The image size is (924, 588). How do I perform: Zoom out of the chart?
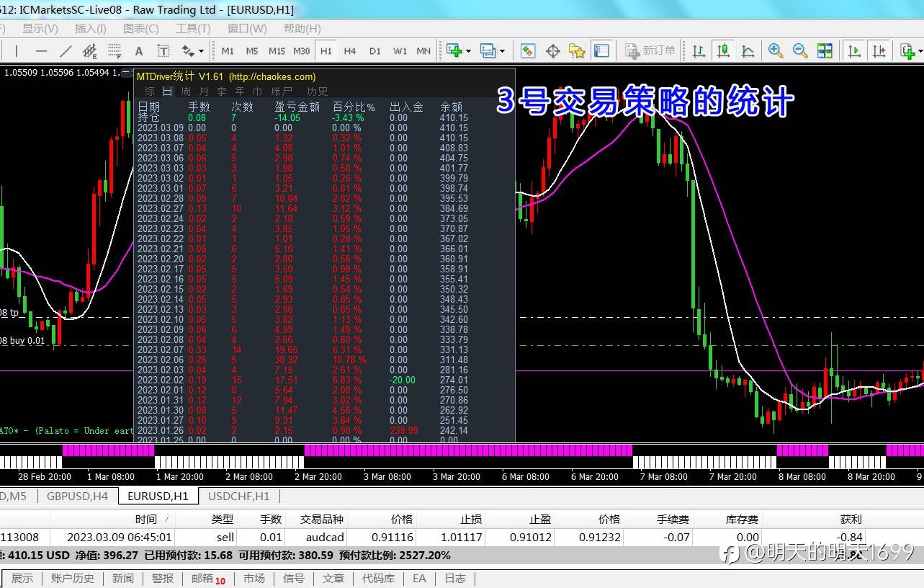pos(800,50)
